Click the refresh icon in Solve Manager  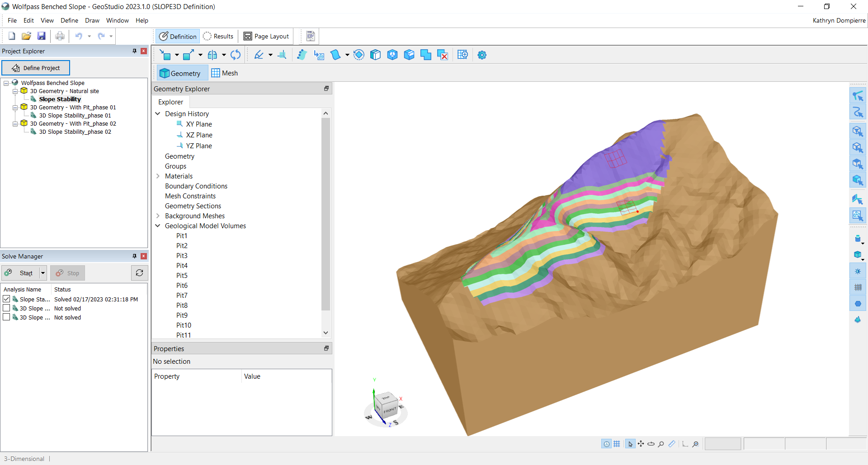pos(139,273)
